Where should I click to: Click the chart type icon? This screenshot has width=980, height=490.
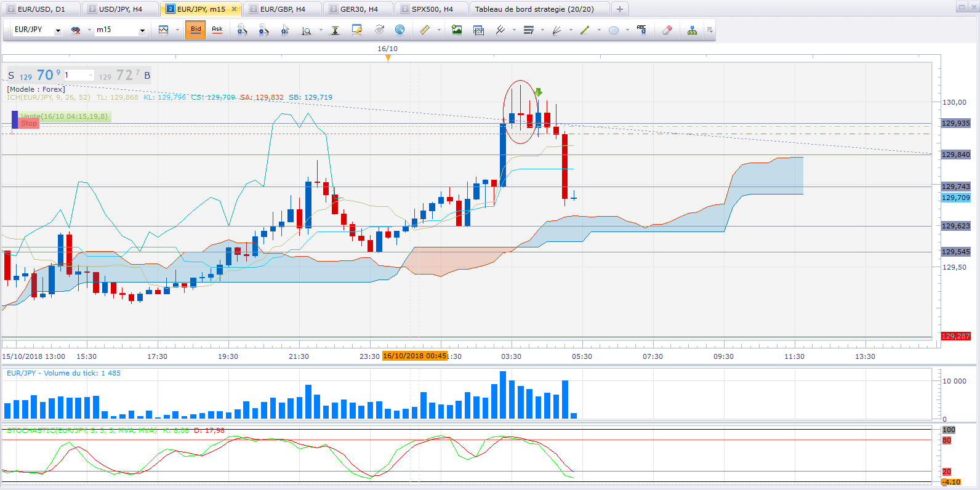pos(163,30)
